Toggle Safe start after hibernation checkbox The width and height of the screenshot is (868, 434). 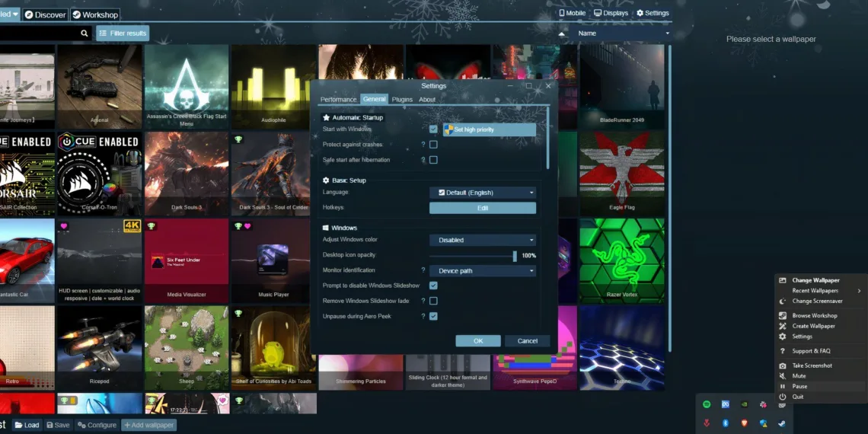click(x=433, y=160)
